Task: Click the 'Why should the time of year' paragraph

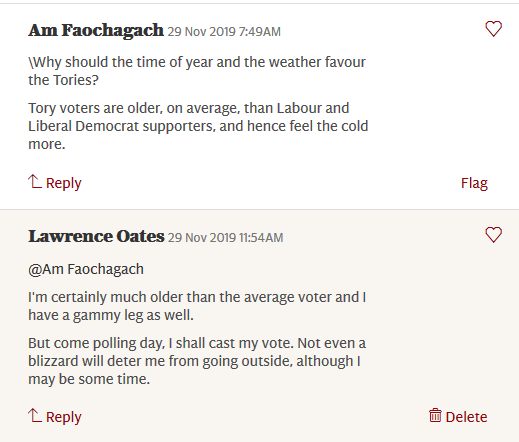Action: [197, 71]
